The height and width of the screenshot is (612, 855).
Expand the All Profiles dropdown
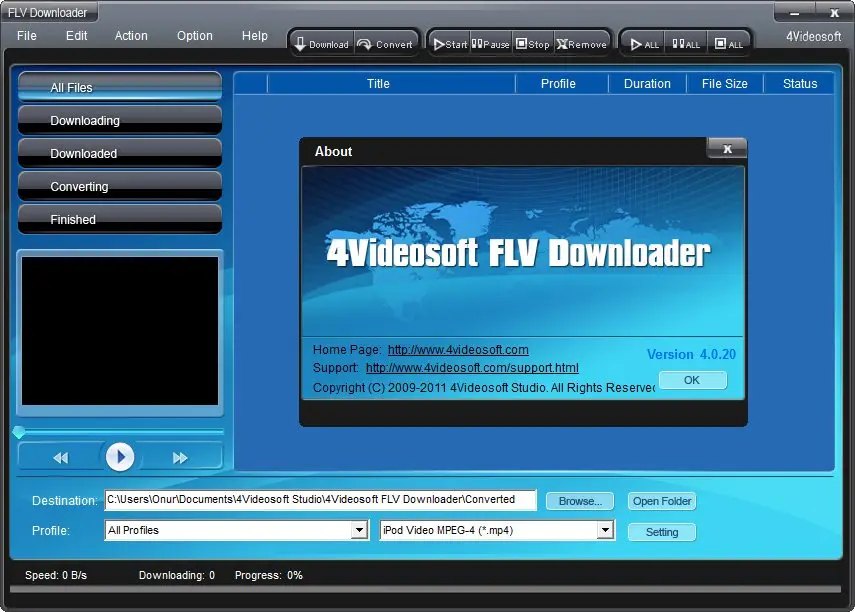coord(359,530)
